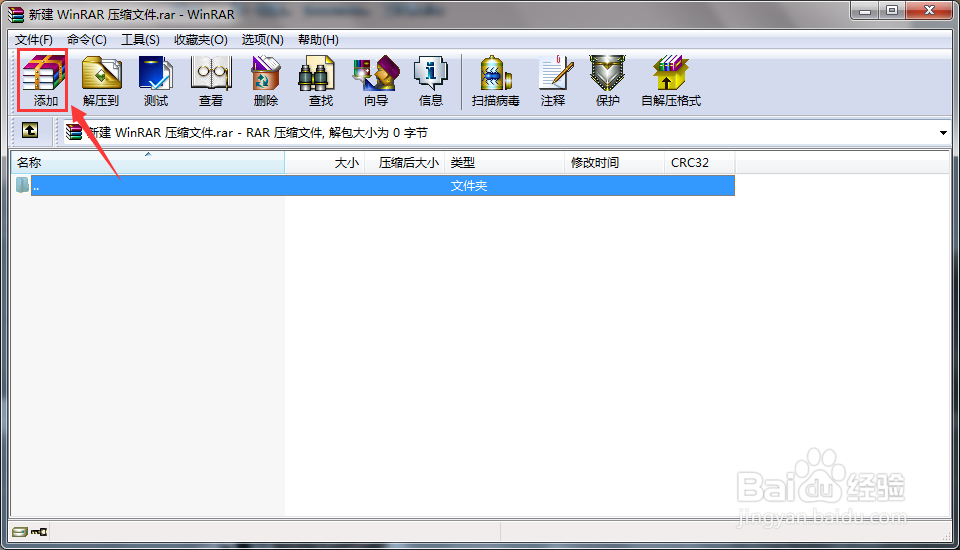This screenshot has height=550, width=960.
Task: Show archive 信息 (Info) icon
Action: (431, 80)
